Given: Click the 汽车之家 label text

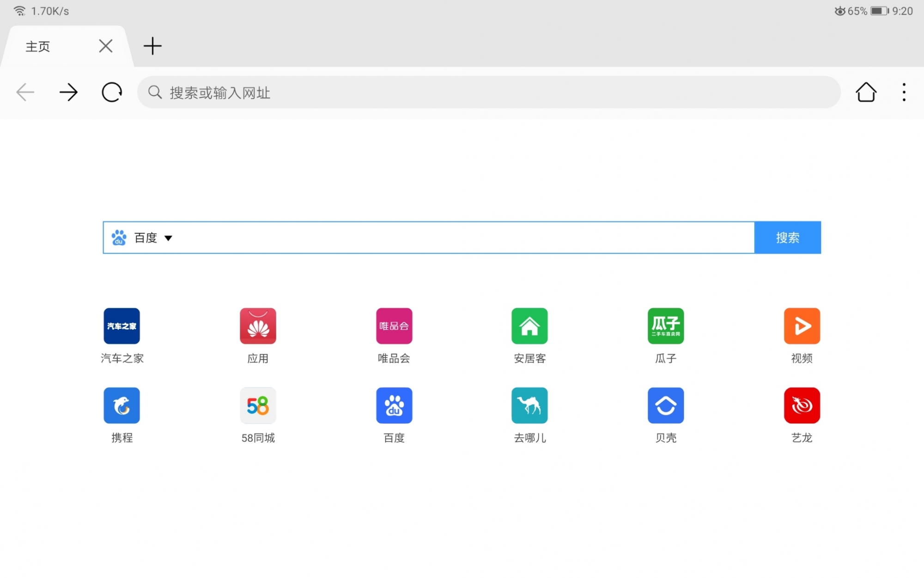Looking at the screenshot, I should pyautogui.click(x=122, y=358).
